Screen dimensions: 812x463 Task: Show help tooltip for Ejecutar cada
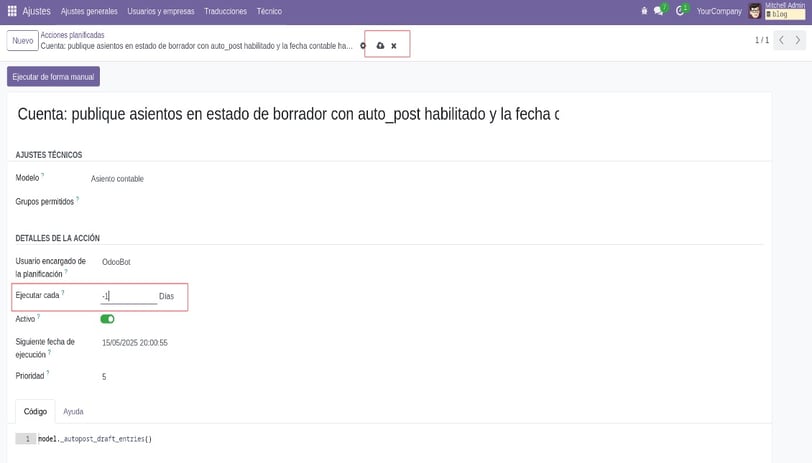(63, 293)
